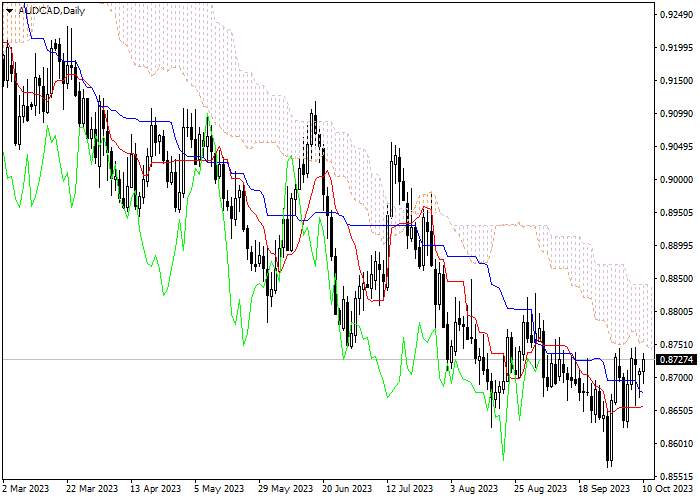The width and height of the screenshot is (700, 500).
Task: Click the 0.90495 price scale label
Action: [674, 147]
